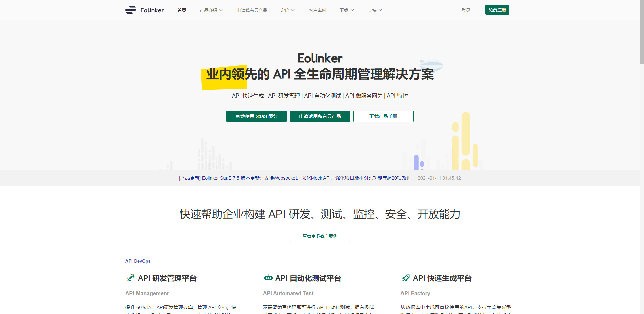This screenshot has height=314, width=644.
Task: Click 申请试用私有云产品 button
Action: point(320,116)
